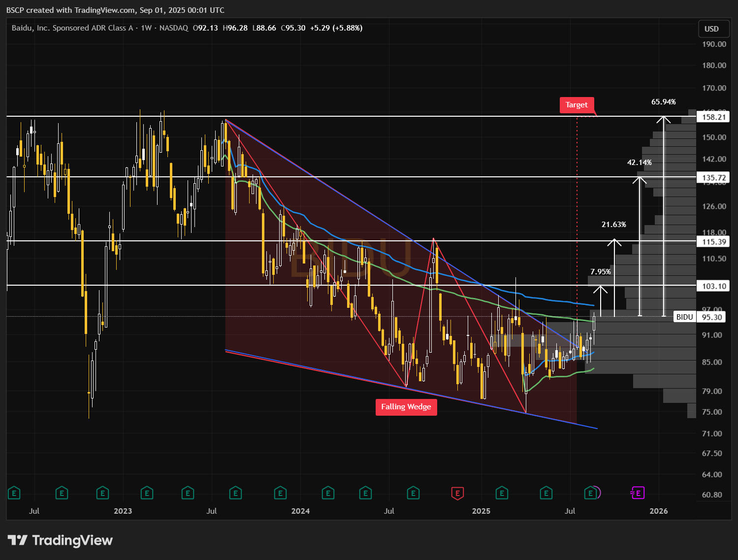Click the low value L88.66

[x=264, y=28]
